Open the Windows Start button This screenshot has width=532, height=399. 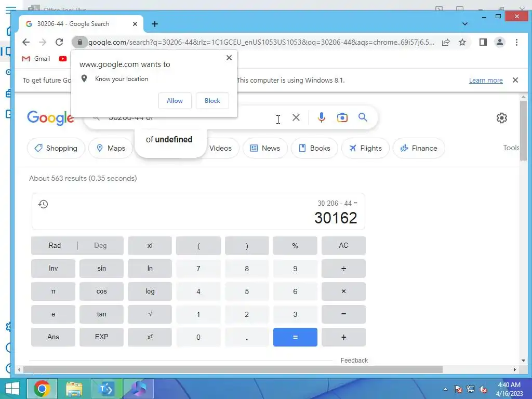click(x=12, y=389)
